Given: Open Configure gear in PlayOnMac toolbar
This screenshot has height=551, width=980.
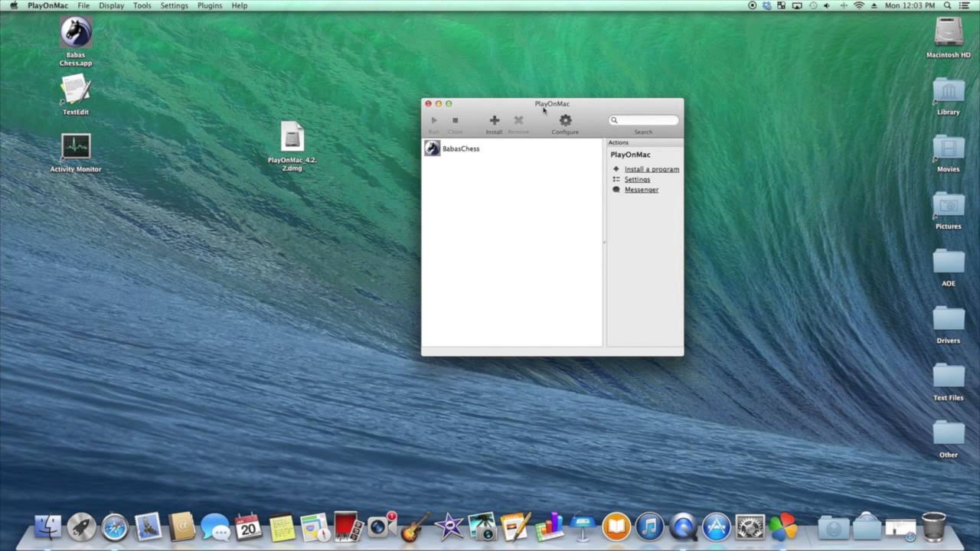Looking at the screenshot, I should click(x=565, y=120).
